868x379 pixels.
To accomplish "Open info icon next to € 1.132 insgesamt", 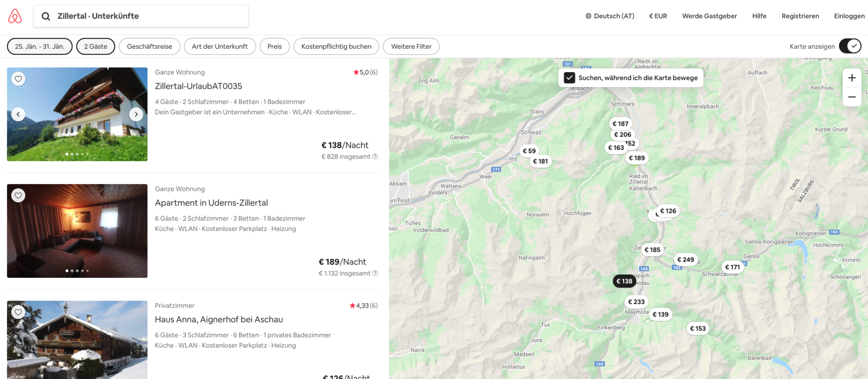I will tap(375, 273).
